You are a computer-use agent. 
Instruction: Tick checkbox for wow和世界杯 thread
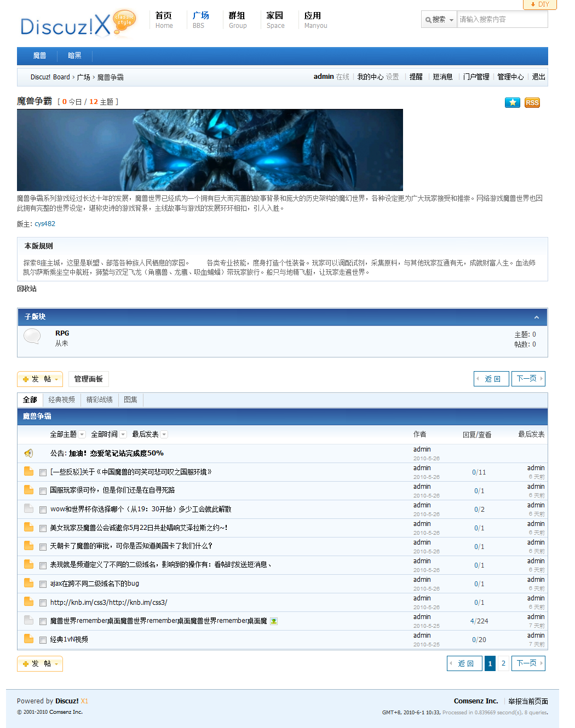tap(43, 510)
